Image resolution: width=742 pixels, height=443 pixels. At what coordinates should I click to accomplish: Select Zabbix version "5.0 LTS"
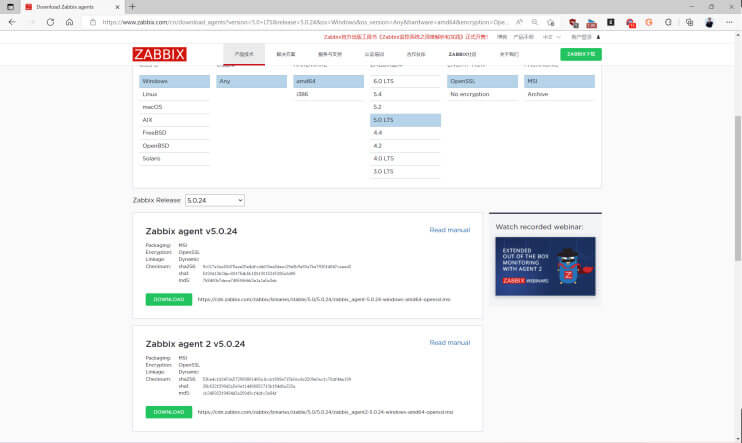pyautogui.click(x=405, y=120)
